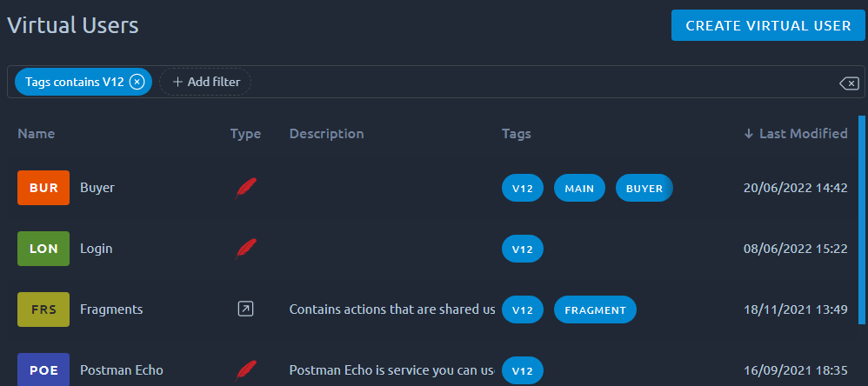Click Create Virtual User button
This screenshot has height=386, width=868.
click(768, 25)
